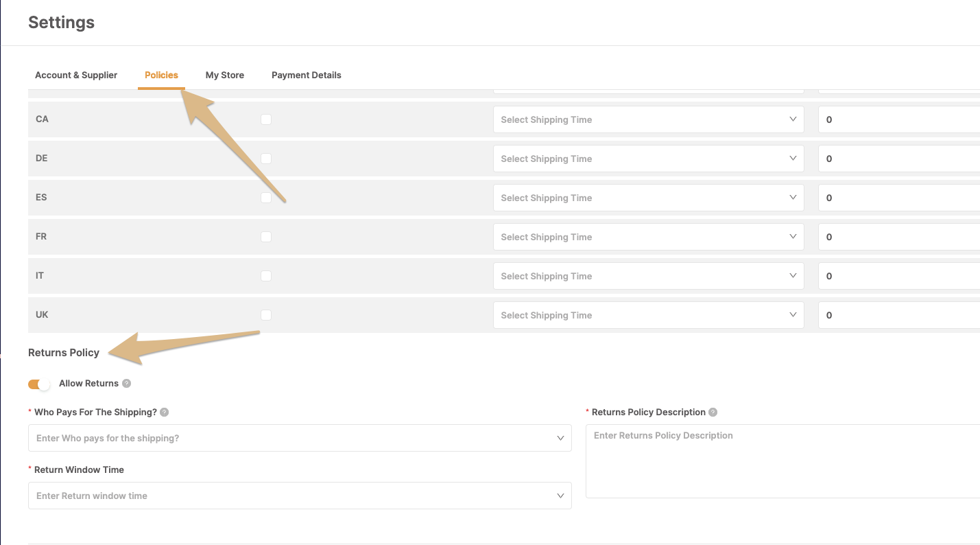This screenshot has width=980, height=545.
Task: Expand shipping time dropdown for ES
Action: [647, 198]
